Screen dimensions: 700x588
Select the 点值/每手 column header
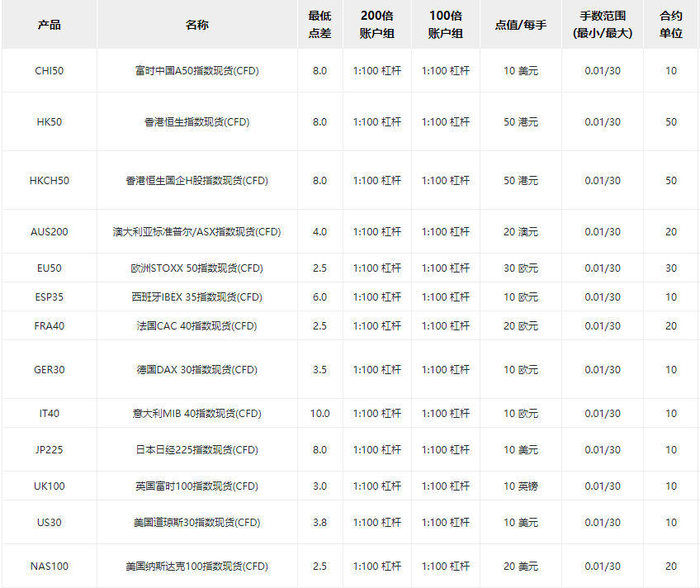pyautogui.click(x=520, y=25)
